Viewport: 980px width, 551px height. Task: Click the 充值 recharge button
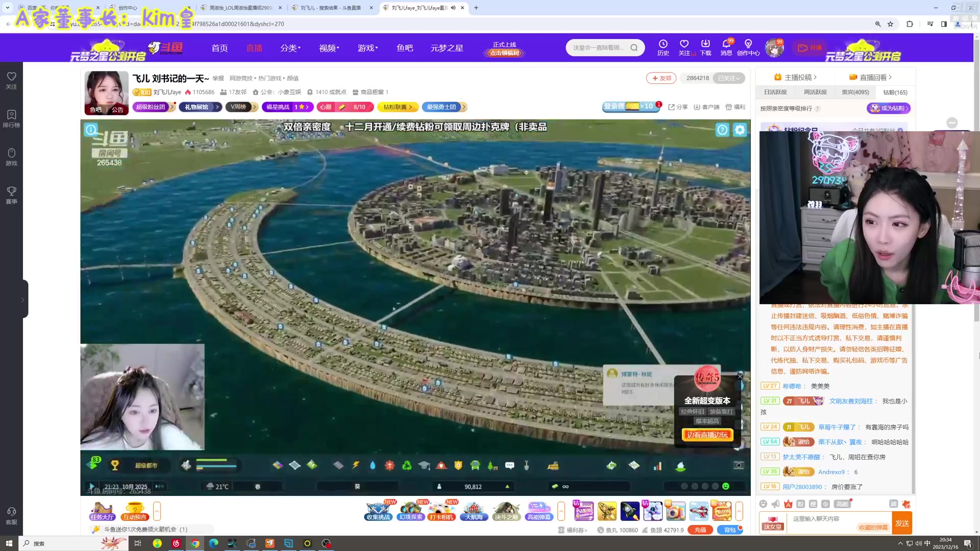point(700,530)
